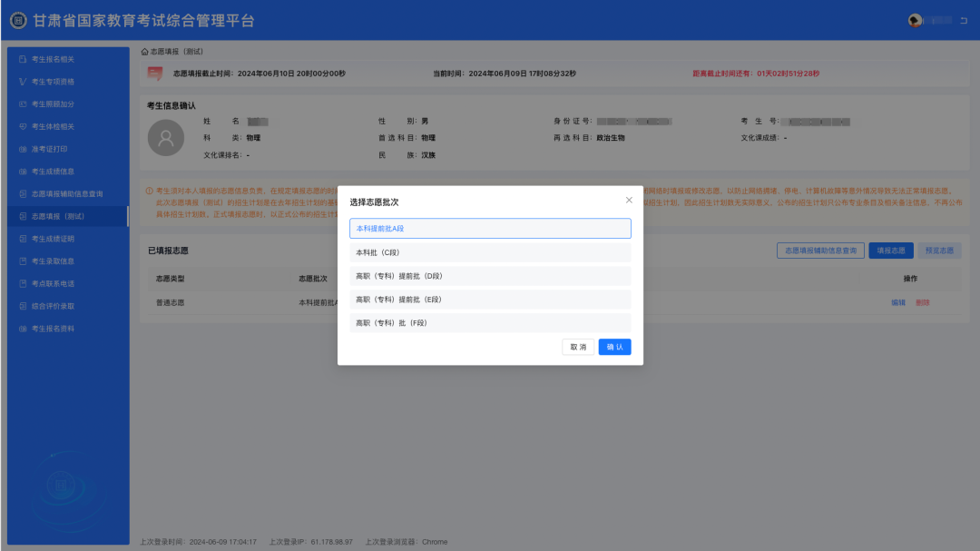Screen dimensions: 980x551
Task: Click the 考生体检相关 heart icon
Action: 23,127
